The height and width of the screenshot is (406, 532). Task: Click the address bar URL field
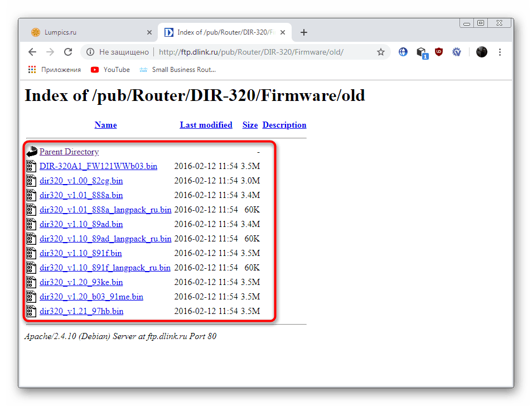251,52
